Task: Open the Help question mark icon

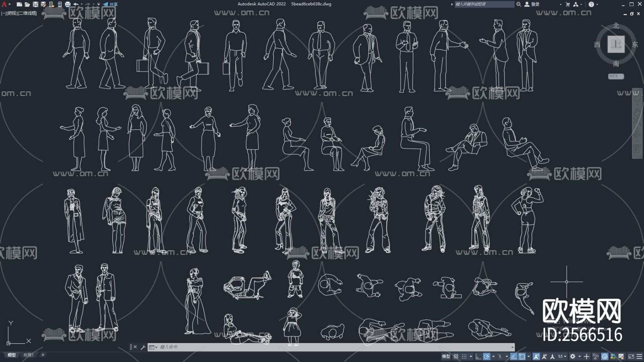Action: click(591, 4)
